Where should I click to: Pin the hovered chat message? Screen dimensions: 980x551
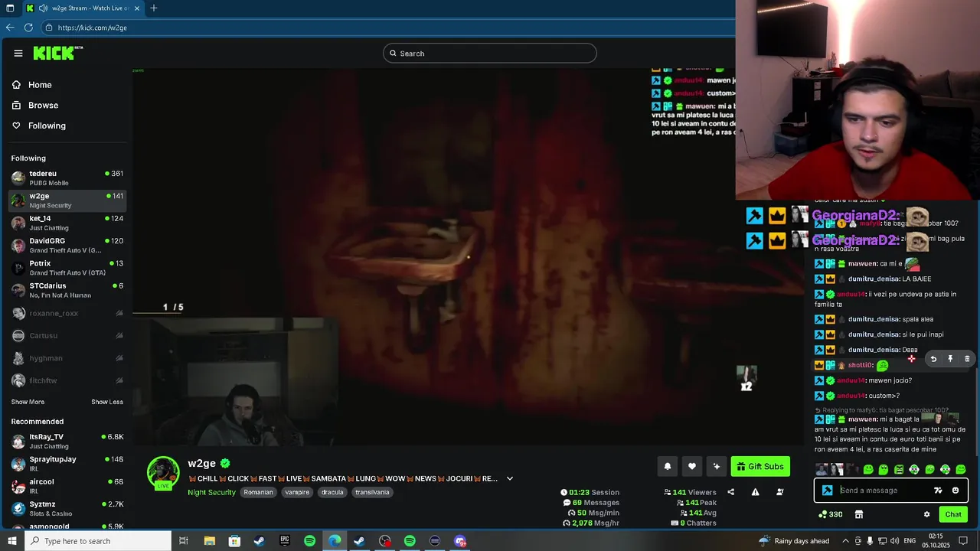950,359
